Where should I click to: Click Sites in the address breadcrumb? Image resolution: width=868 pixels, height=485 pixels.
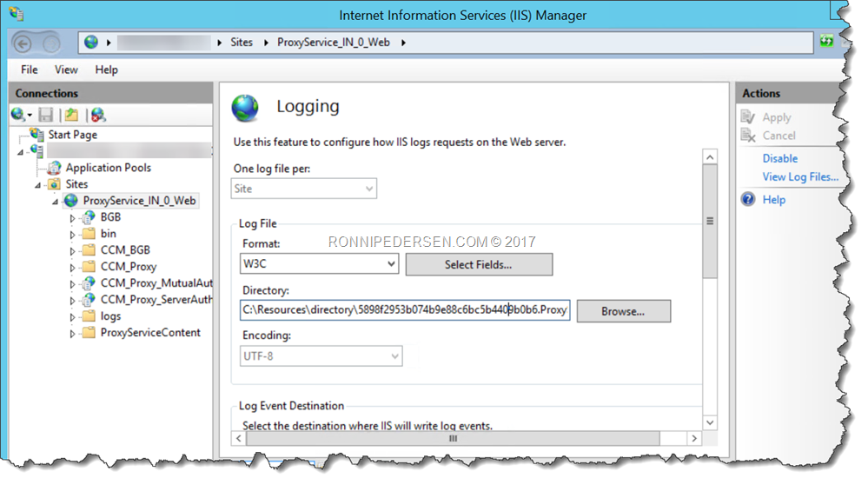[242, 42]
